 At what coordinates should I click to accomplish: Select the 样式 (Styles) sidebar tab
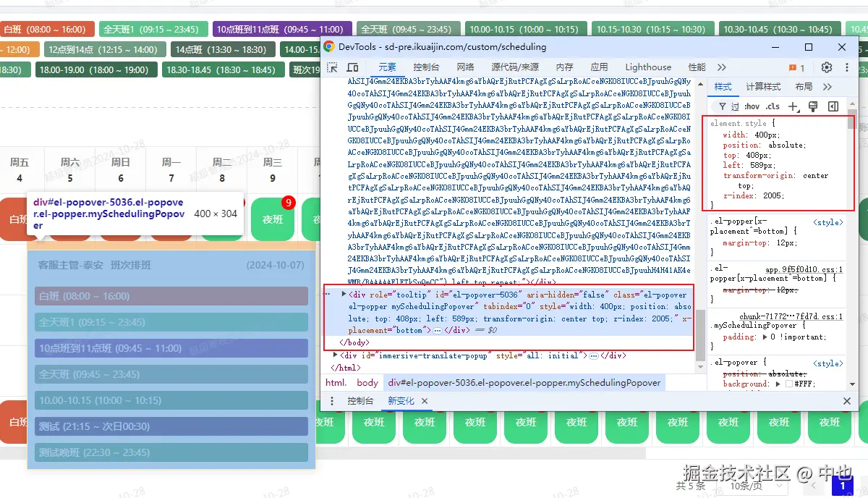click(723, 87)
